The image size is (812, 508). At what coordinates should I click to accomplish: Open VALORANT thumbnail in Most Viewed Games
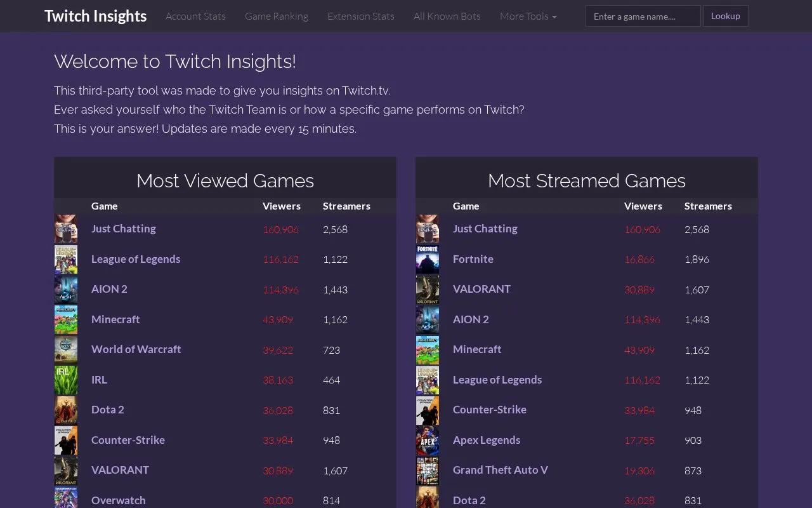coord(66,471)
